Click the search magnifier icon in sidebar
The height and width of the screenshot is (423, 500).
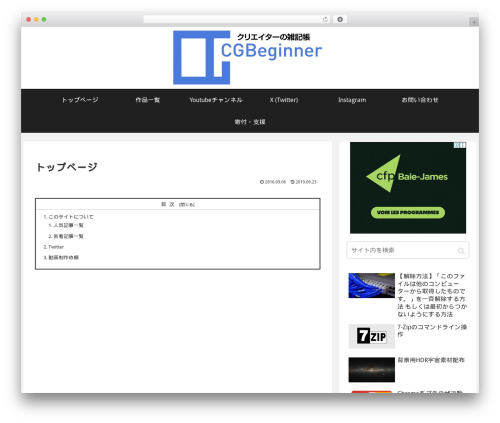461,251
